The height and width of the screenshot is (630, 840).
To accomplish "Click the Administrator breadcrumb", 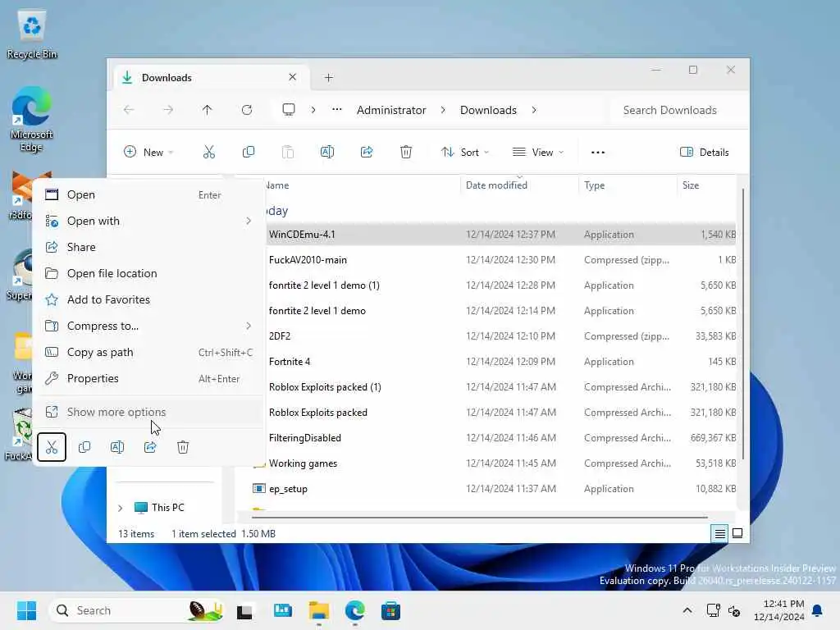I will point(391,110).
